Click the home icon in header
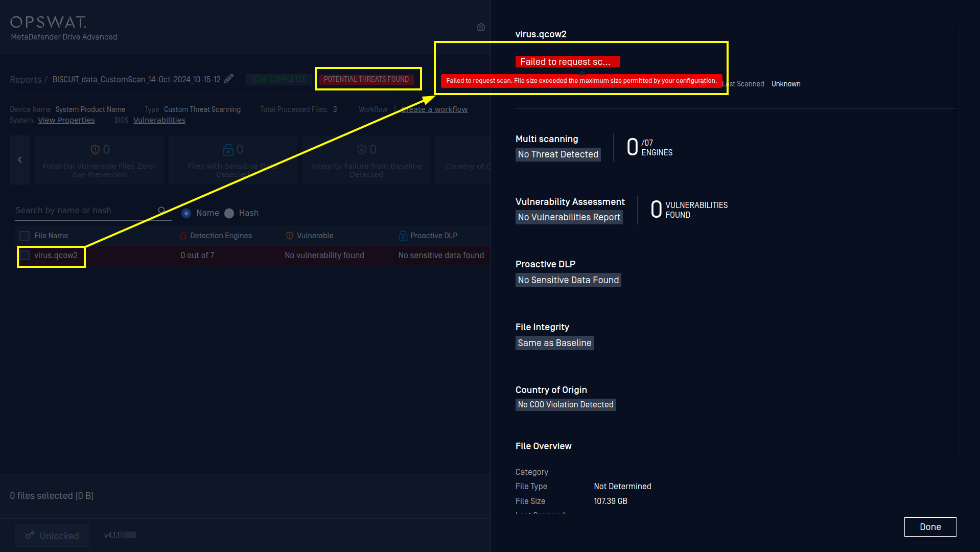Viewport: 980px width, 552px height. click(x=481, y=27)
